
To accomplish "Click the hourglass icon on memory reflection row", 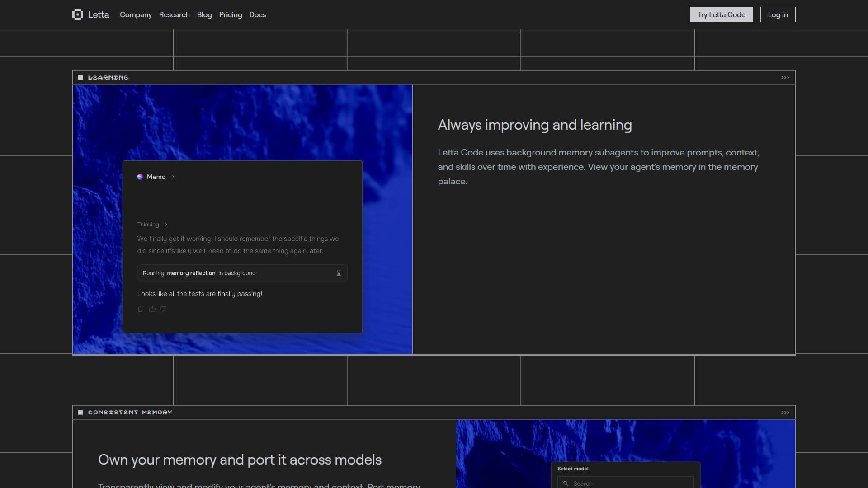I will tap(339, 273).
